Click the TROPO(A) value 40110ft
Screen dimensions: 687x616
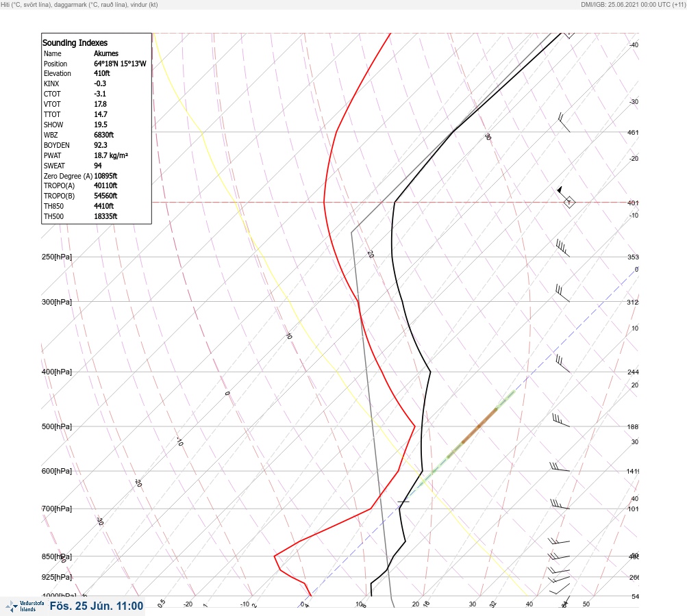tap(105, 185)
